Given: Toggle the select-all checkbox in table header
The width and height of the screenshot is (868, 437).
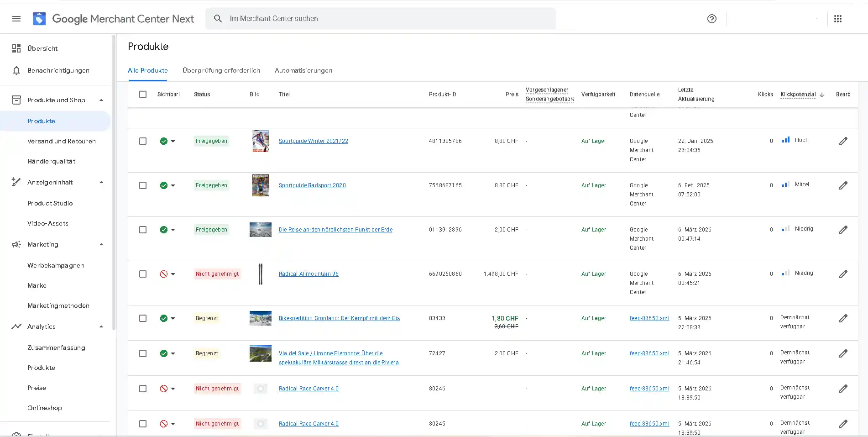Looking at the screenshot, I should click(143, 95).
